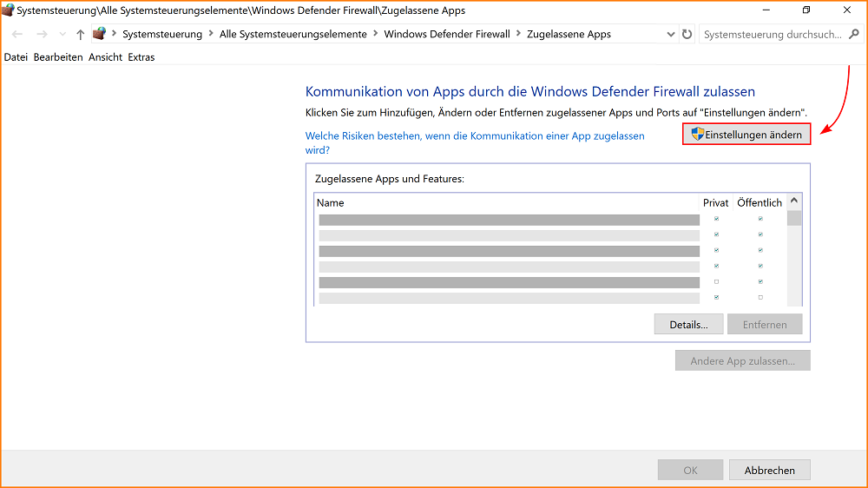Toggle Privat checkbox in second app row
This screenshot has height=488, width=868.
pyautogui.click(x=716, y=234)
